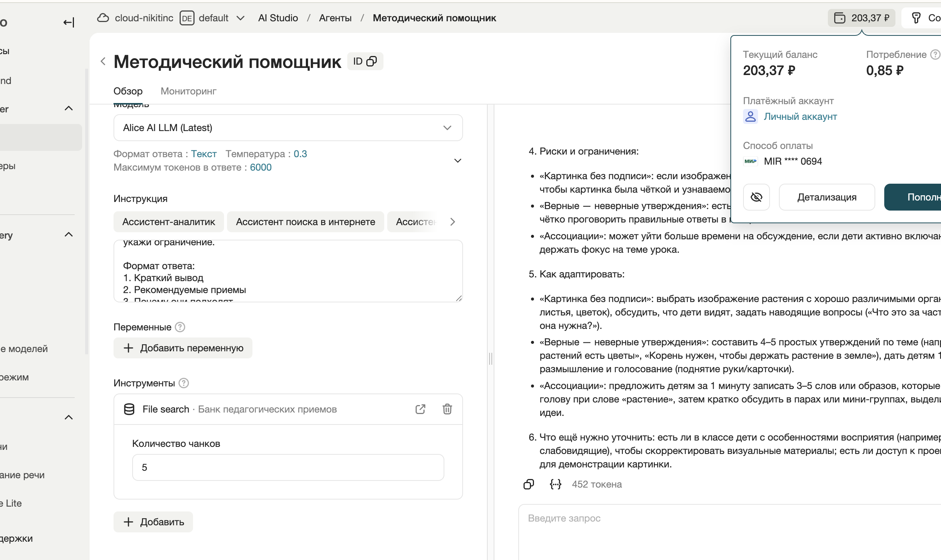Click the help icon next to Инструменты
This screenshot has height=560, width=941.
pyautogui.click(x=183, y=383)
